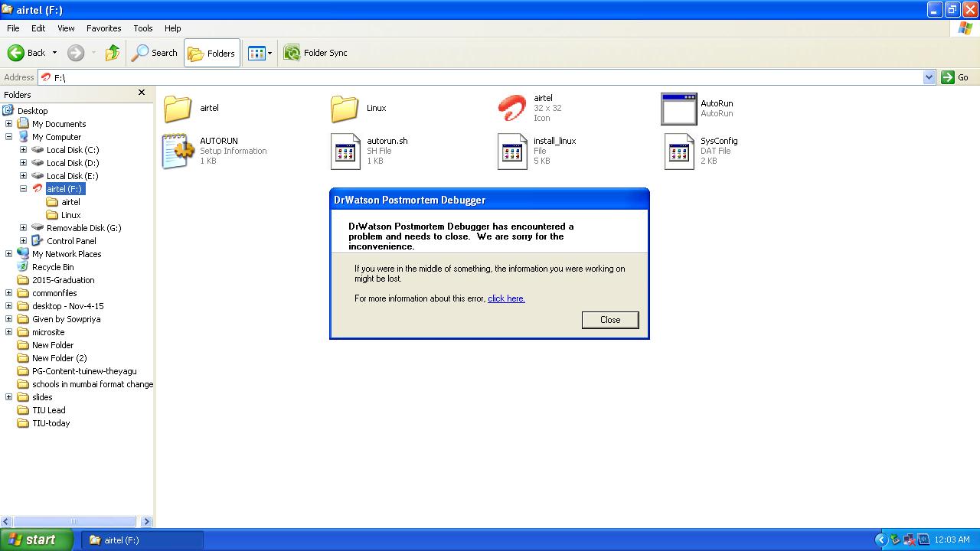Select Desktop at top of folder tree
The image size is (980, 551).
32,111
